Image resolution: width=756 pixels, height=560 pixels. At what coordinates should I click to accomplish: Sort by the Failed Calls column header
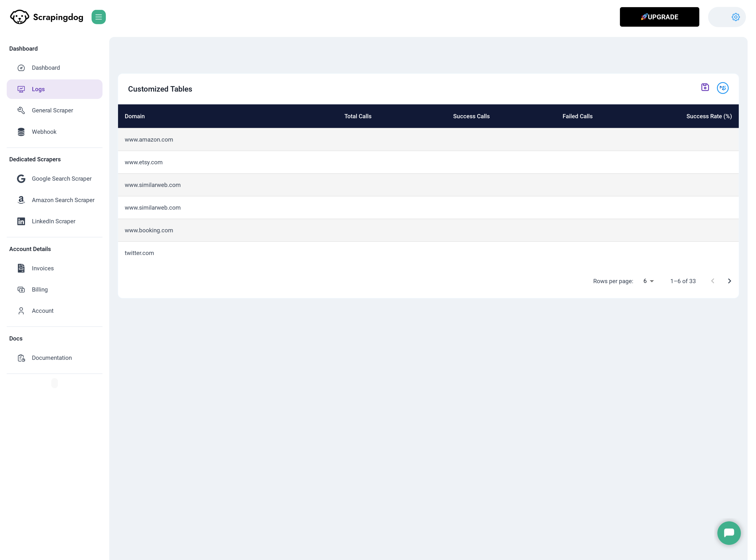pos(577,116)
